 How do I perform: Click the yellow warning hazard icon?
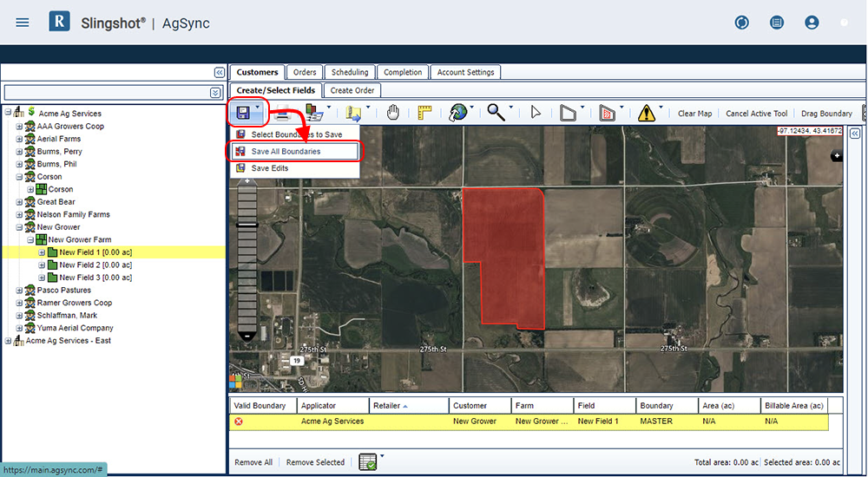[646, 113]
